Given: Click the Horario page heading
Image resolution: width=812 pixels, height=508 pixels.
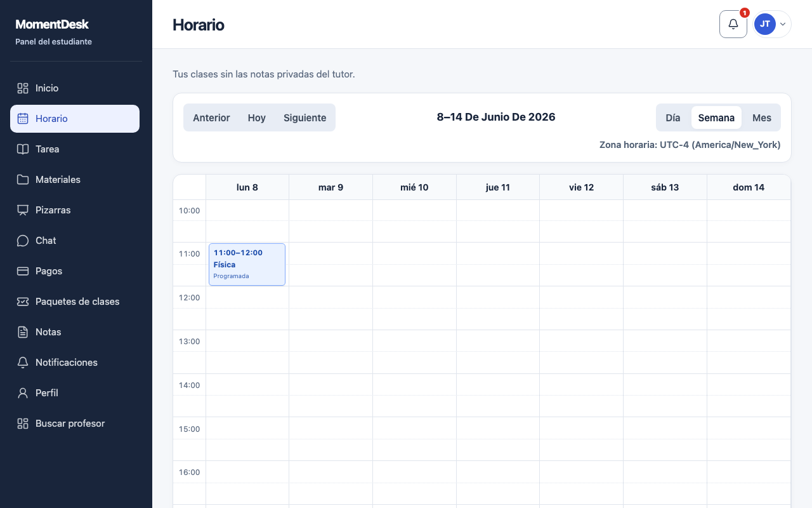Looking at the screenshot, I should tap(199, 25).
